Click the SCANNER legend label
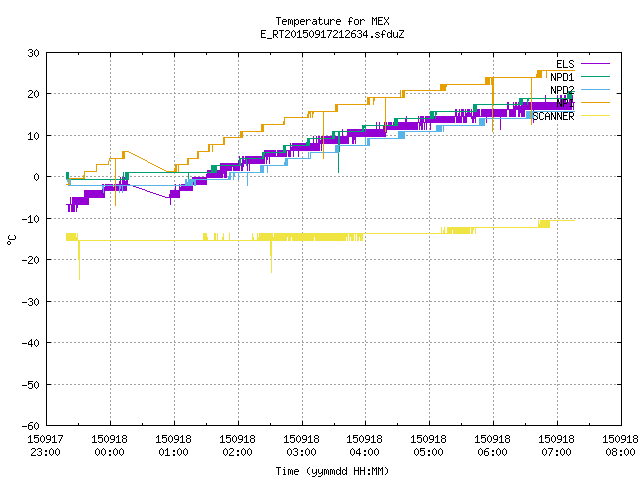The width and height of the screenshot is (640, 480). click(x=553, y=116)
